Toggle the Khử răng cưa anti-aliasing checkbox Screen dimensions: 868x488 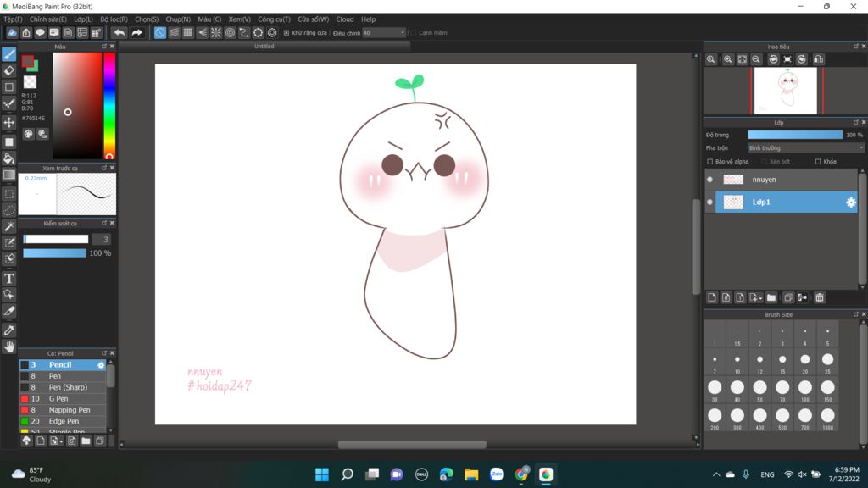[287, 33]
